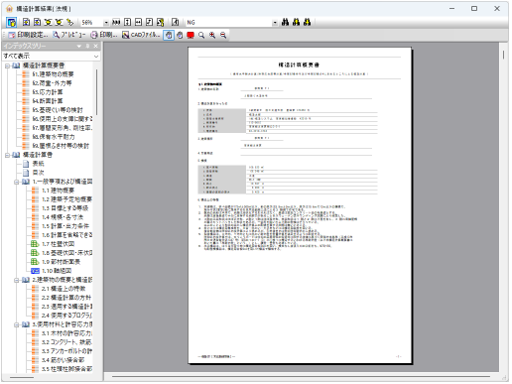
Task: Click the 印刷 print toolbar button
Action: pyautogui.click(x=104, y=35)
